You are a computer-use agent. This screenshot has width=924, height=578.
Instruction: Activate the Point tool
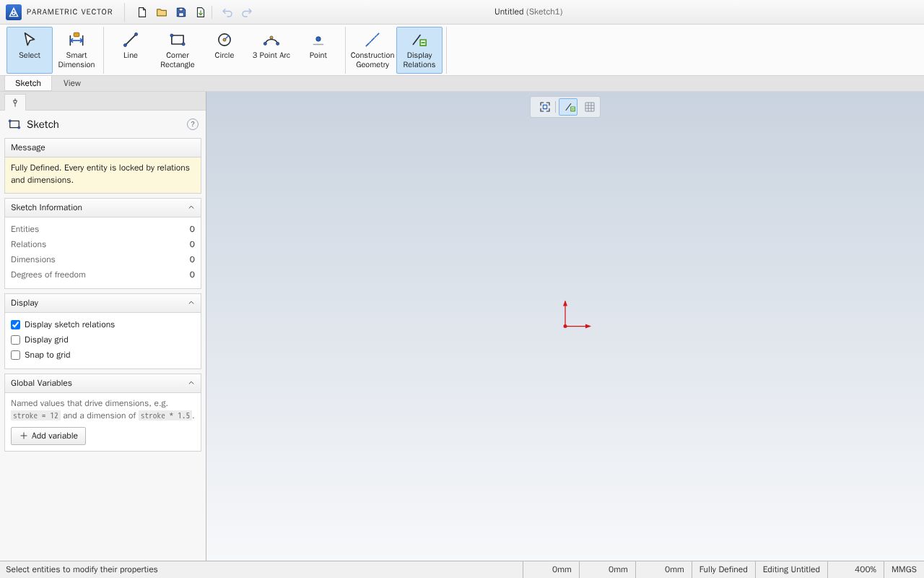pos(318,50)
